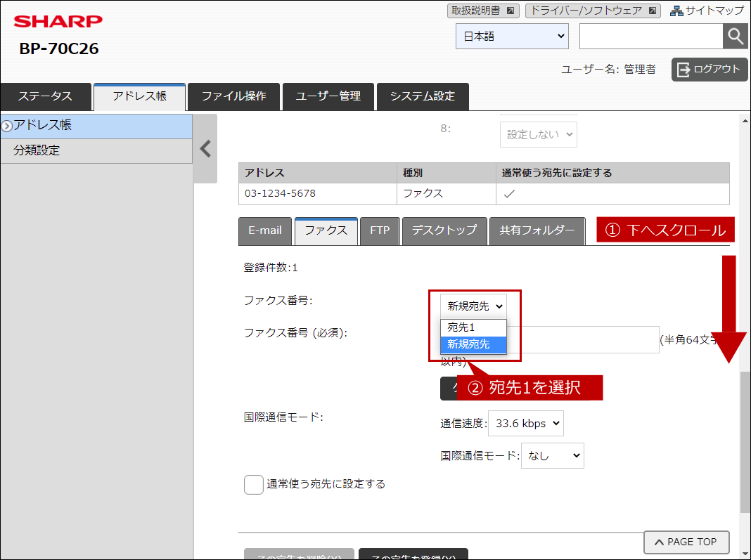This screenshot has height=560, width=751.
Task: Open the 設定しない dropdown for item 8
Action: 539,134
